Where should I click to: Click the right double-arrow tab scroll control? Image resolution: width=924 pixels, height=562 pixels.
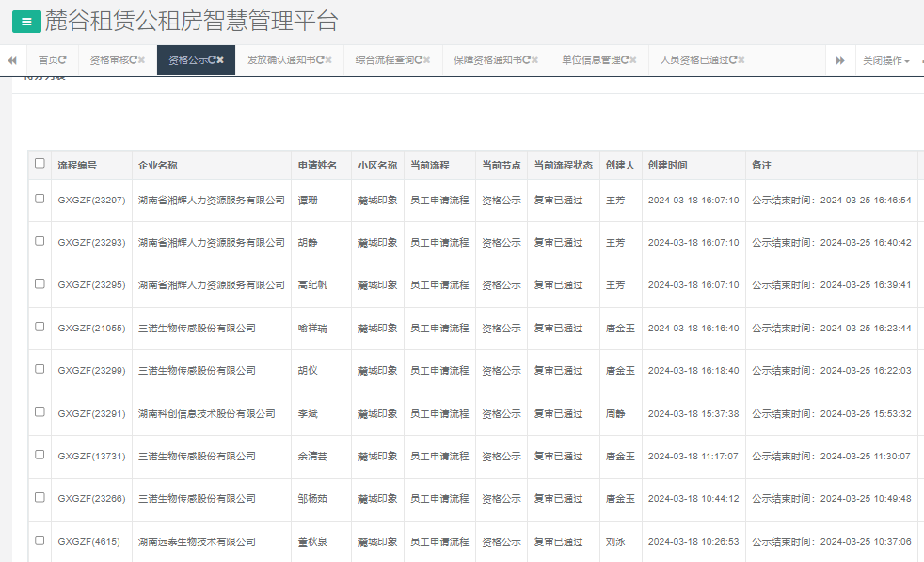coord(839,60)
